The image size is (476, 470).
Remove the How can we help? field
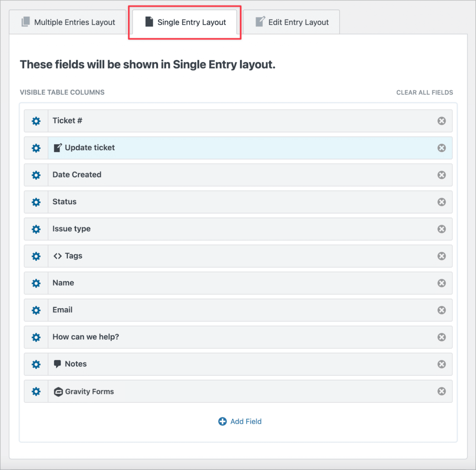tap(442, 337)
